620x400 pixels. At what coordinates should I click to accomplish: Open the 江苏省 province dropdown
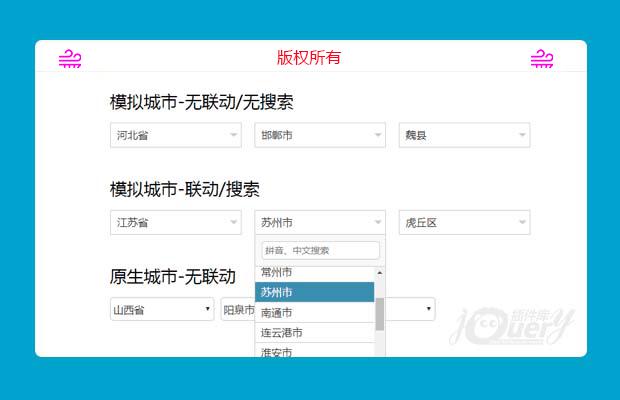click(176, 222)
